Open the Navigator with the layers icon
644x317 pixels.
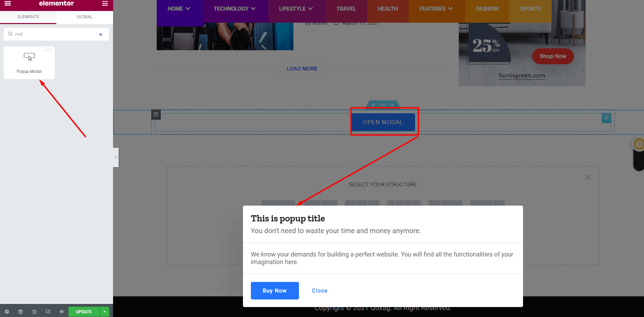[20, 311]
